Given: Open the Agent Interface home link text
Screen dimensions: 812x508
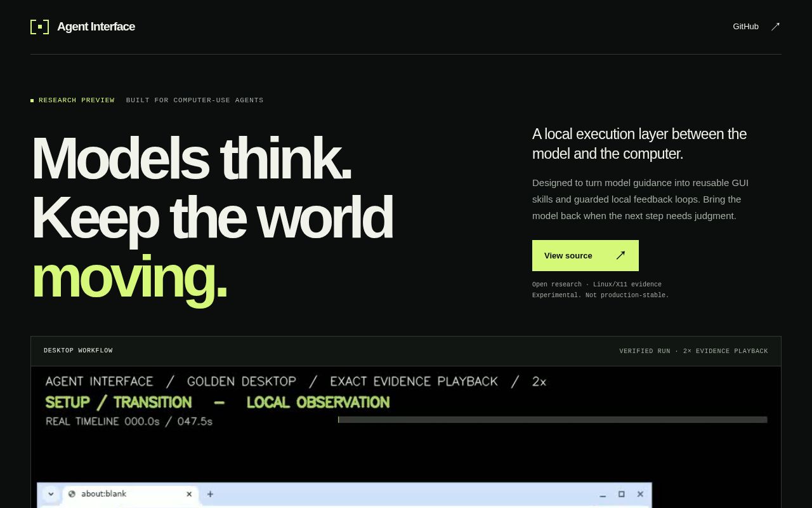Looking at the screenshot, I should (96, 27).
